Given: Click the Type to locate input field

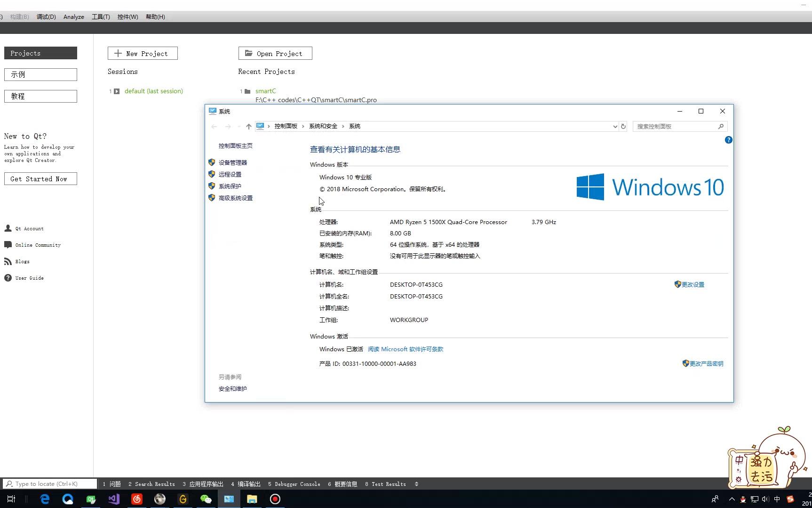Looking at the screenshot, I should pos(50,484).
